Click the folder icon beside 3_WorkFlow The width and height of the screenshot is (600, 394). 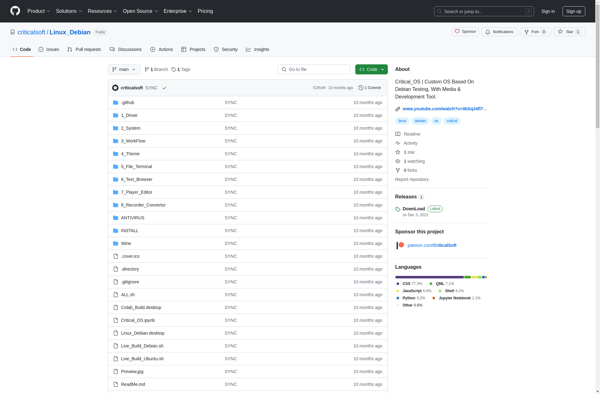pyautogui.click(x=116, y=141)
